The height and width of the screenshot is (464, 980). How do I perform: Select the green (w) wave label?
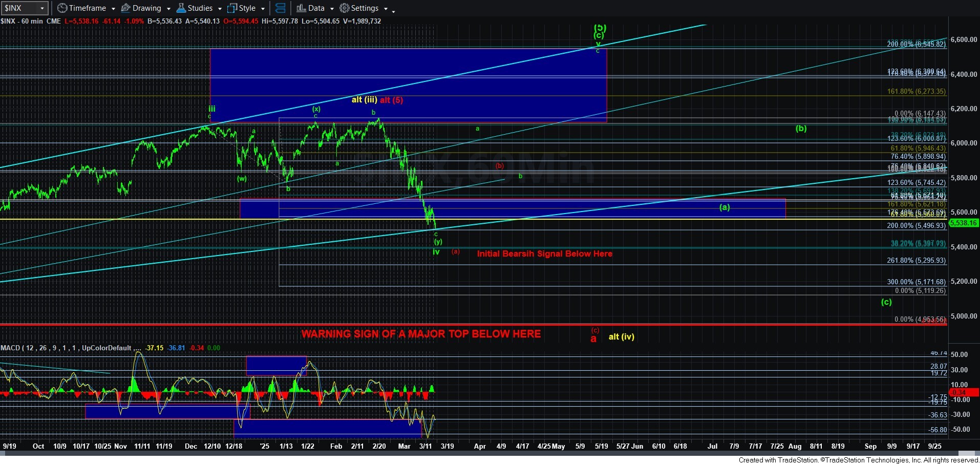coord(242,179)
